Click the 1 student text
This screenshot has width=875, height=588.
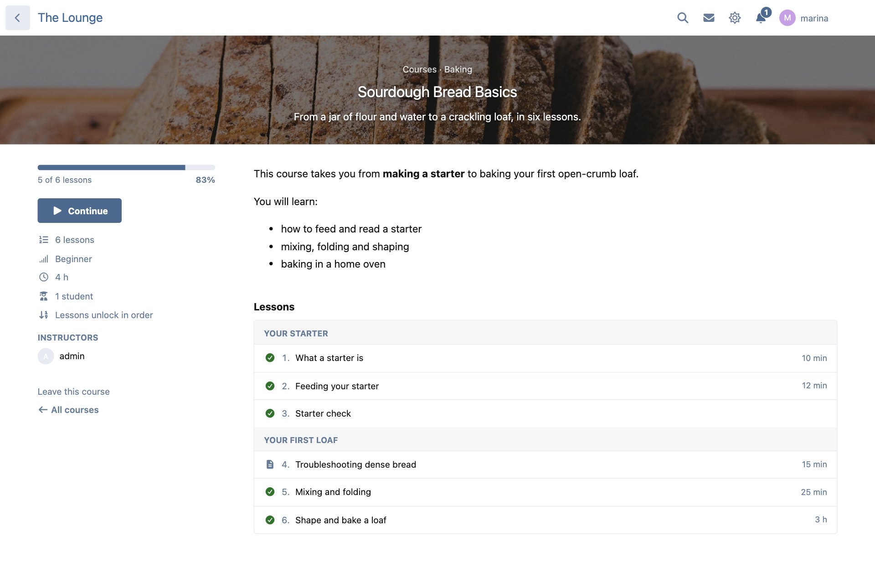click(x=74, y=296)
